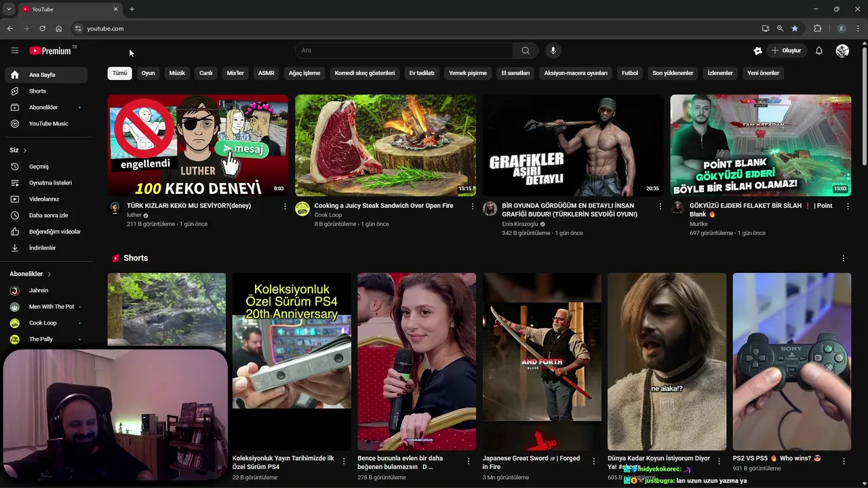The width and height of the screenshot is (868, 488).
Task: Bookmark page with star icon
Action: click(x=795, y=28)
